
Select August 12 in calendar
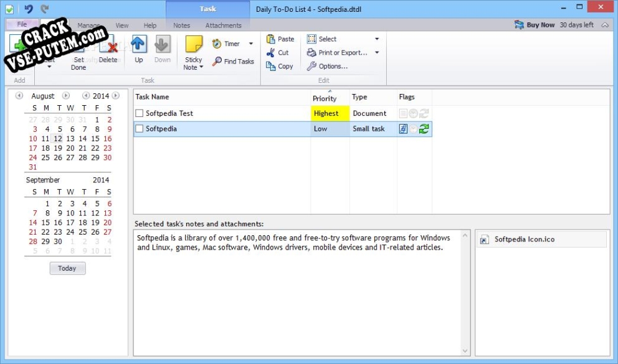(58, 139)
